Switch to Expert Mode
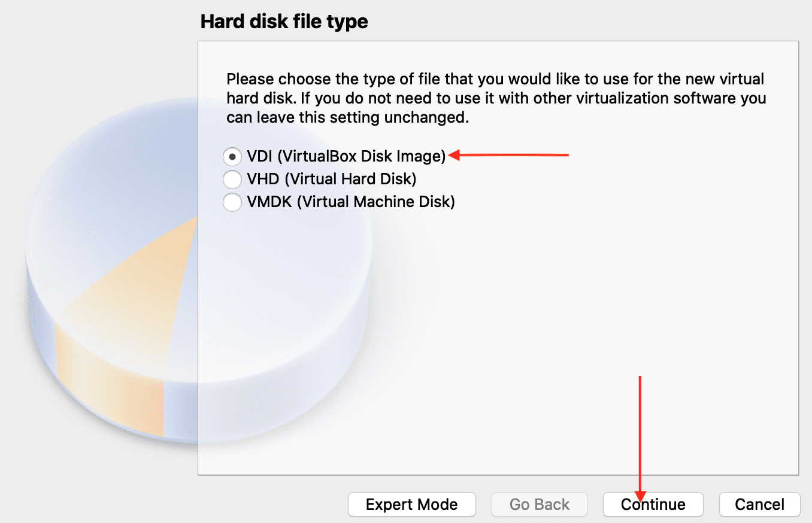This screenshot has height=523, width=812. tap(411, 504)
